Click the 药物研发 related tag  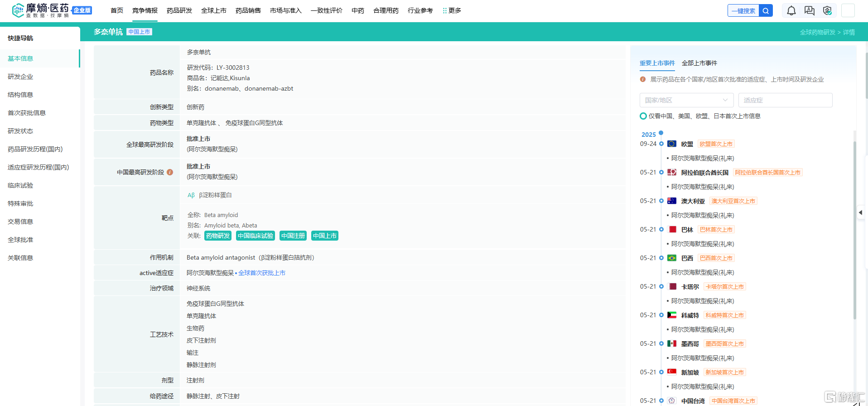pyautogui.click(x=218, y=236)
